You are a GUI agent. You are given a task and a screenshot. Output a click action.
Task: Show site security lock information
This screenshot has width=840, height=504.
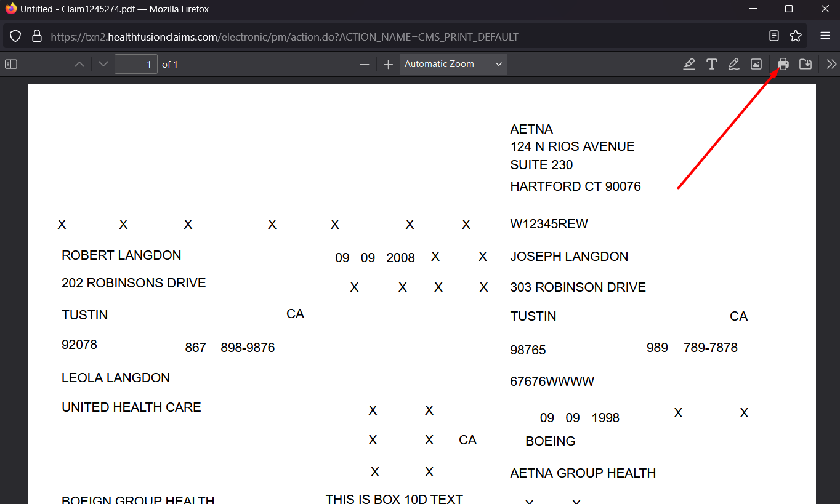coord(37,36)
